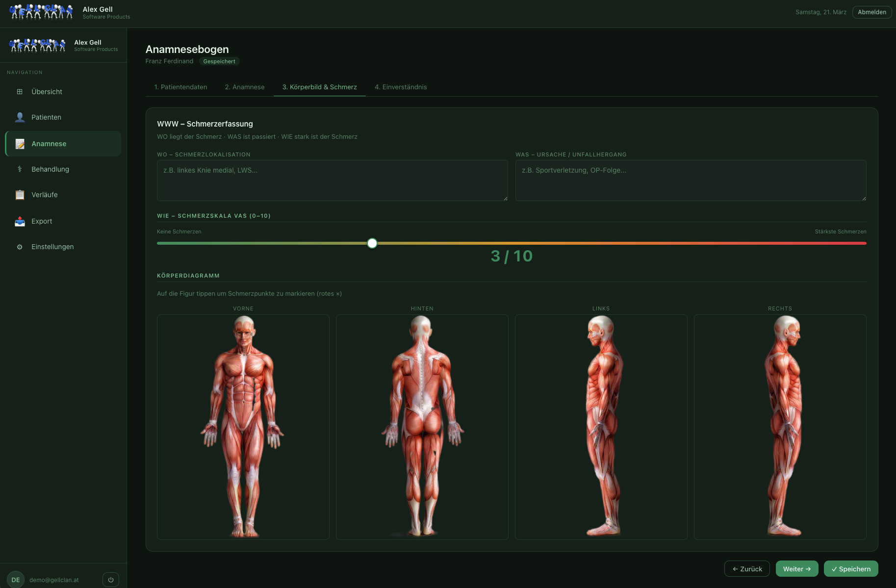Focus the WO Schmerzlokalisation text field
Viewport: 896px width, 588px height.
[x=332, y=180]
